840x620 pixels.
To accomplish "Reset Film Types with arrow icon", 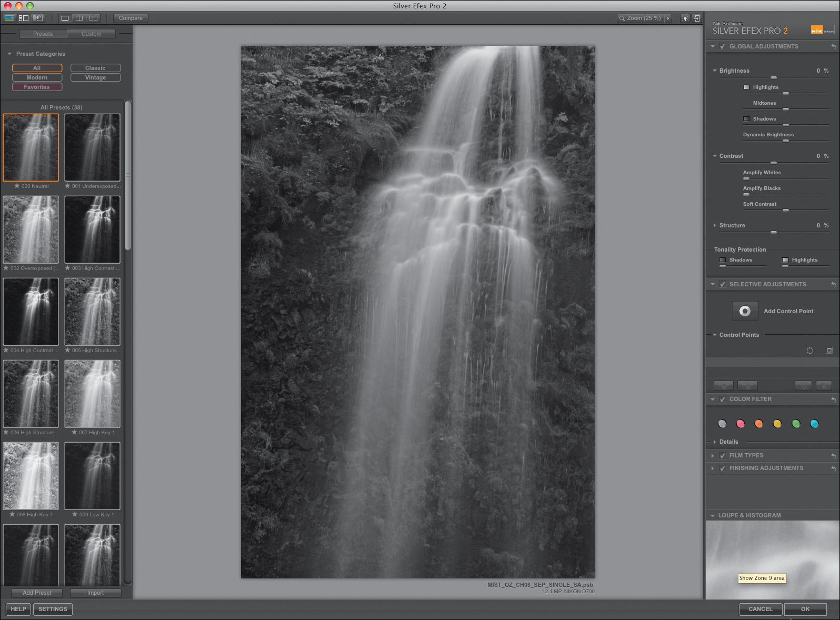I will click(x=834, y=456).
